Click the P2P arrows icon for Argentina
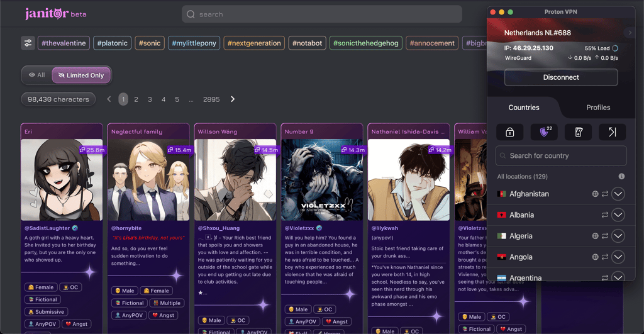Screen dimensions: 644x334 605,278
